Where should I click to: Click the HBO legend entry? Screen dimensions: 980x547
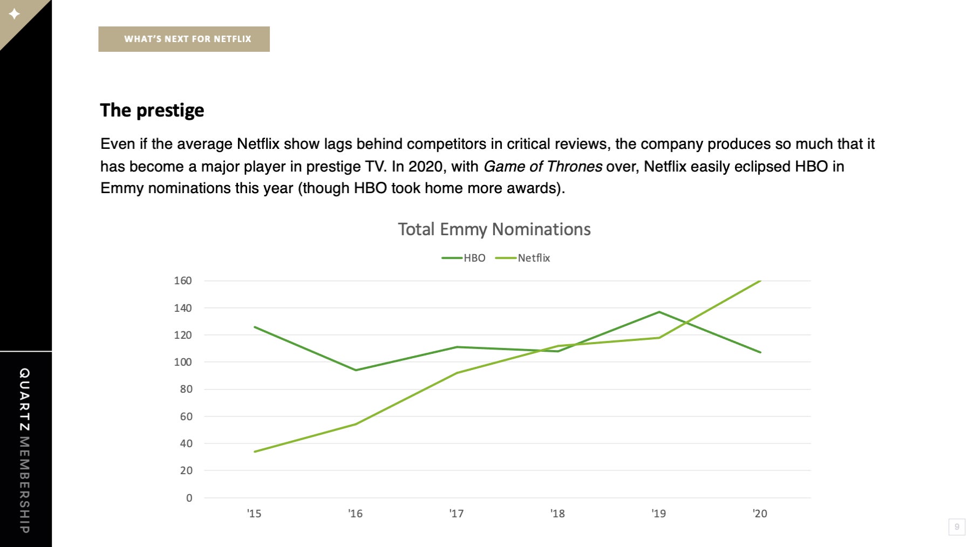tap(464, 258)
